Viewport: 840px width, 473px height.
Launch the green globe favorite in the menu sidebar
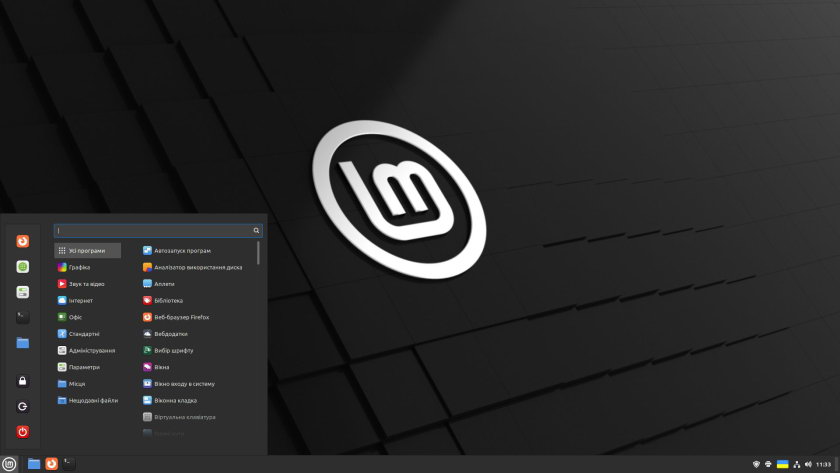22,267
